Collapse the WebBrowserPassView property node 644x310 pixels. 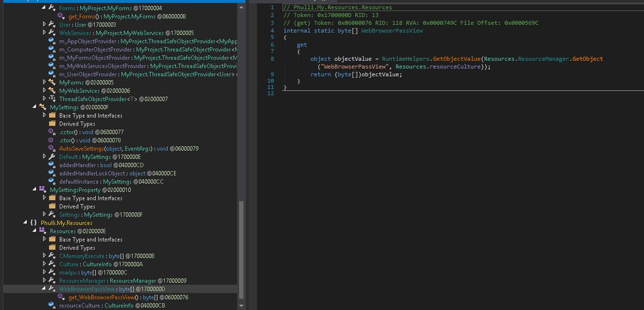point(44,289)
